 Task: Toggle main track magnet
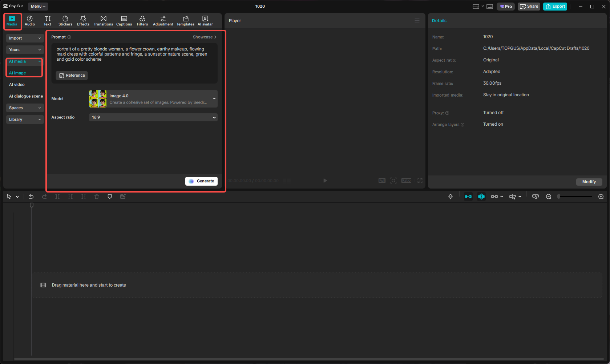(468, 197)
